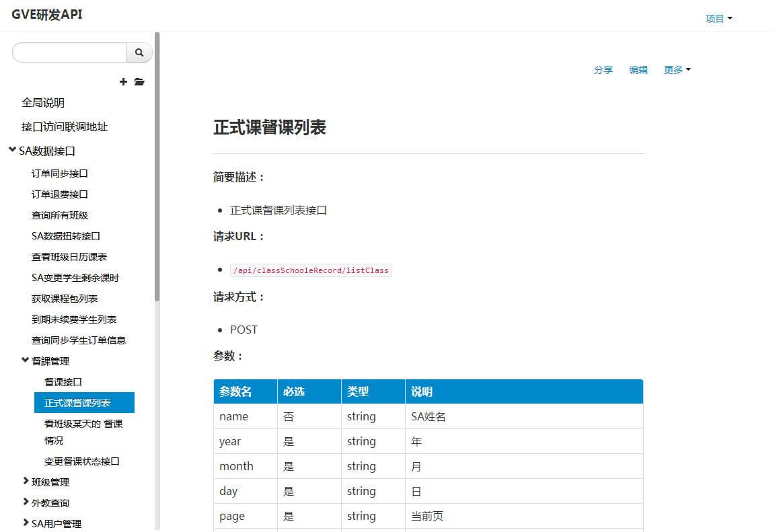Viewport: 777px width, 532px height.
Task: Click the plus icon to add page
Action: (x=123, y=82)
